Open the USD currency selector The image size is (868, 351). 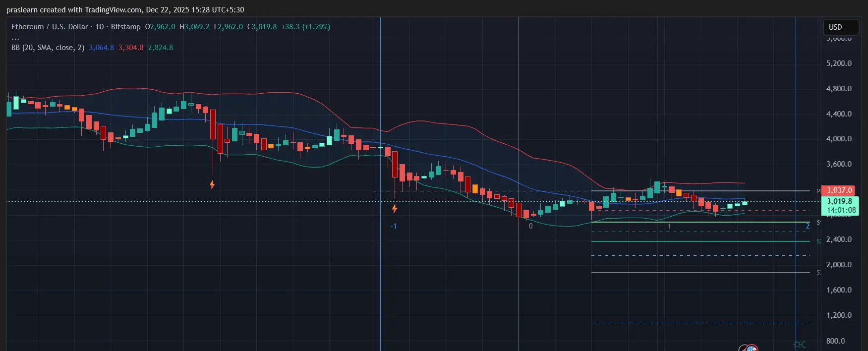pos(841,27)
